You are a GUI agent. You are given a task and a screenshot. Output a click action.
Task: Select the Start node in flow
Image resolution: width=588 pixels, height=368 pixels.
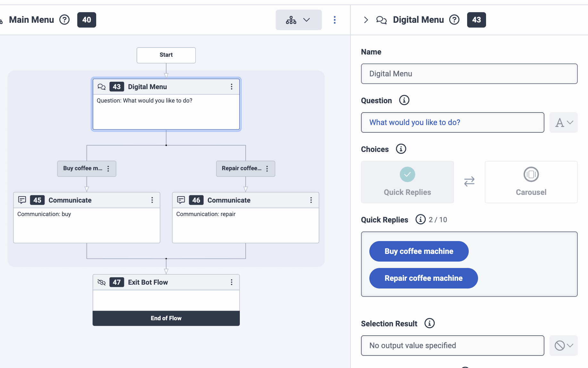coord(166,55)
